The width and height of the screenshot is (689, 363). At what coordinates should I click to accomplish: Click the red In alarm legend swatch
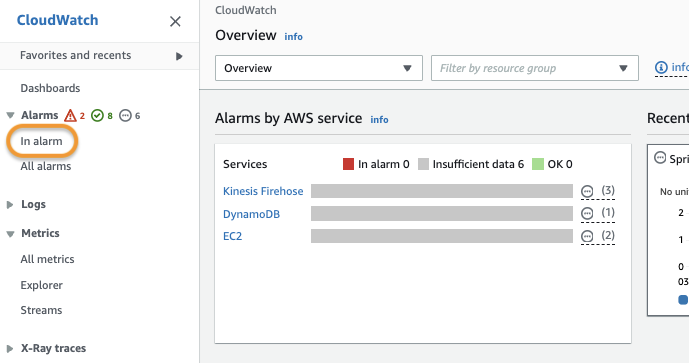tap(348, 164)
